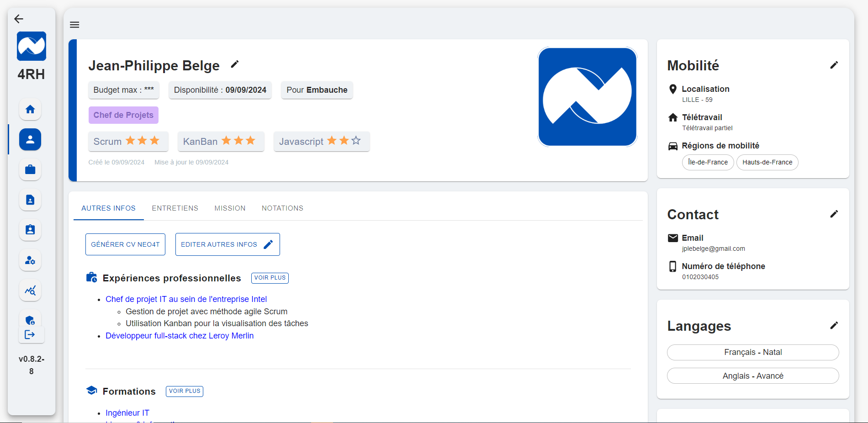Open the analytics chart icon

[30, 290]
